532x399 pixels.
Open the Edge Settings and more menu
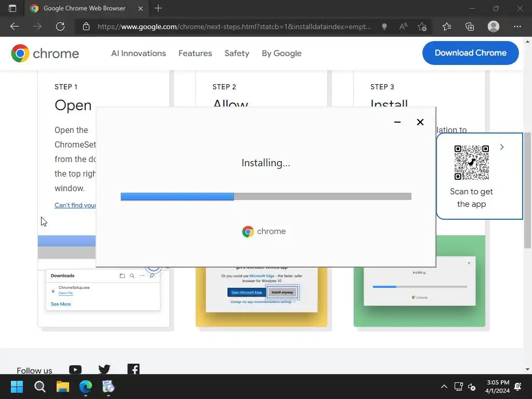tap(517, 26)
